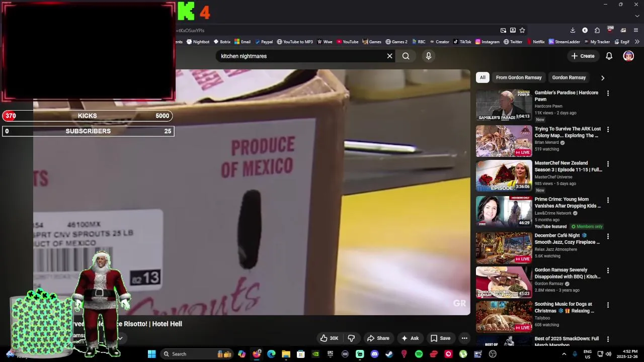Open volume control in system tray
Screen dimensions: 644x362
click(x=609, y=354)
